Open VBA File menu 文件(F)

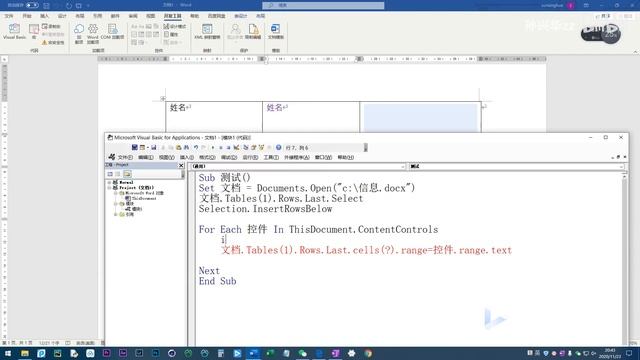click(x=125, y=157)
